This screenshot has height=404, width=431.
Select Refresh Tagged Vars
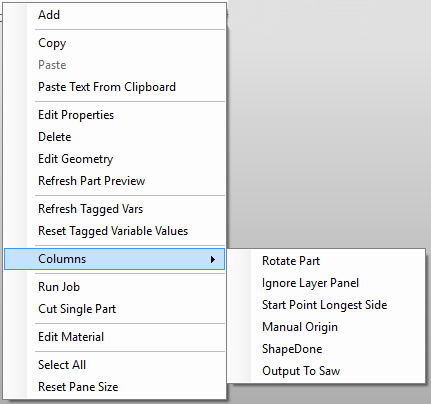pos(114,209)
